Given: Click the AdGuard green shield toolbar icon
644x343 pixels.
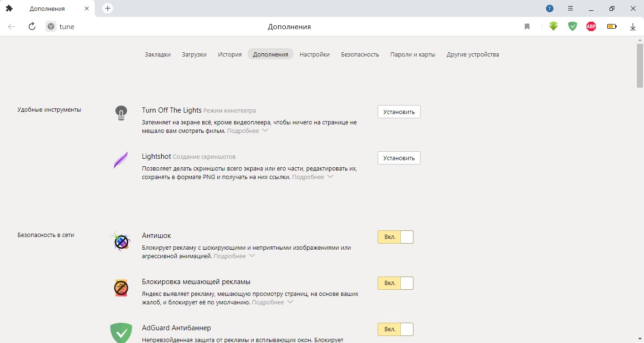Looking at the screenshot, I should (x=572, y=26).
